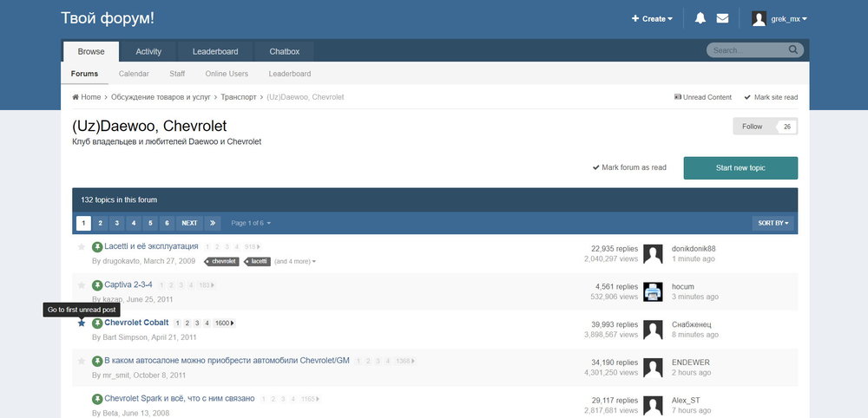
Task: Click into the Search input field
Action: coord(748,51)
